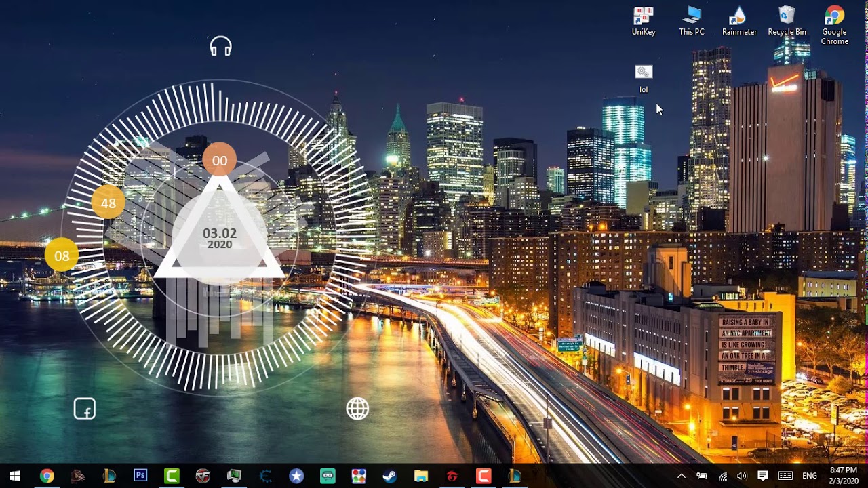
Task: Open the League of Legends icon beside Photoshop
Action: click(x=109, y=476)
